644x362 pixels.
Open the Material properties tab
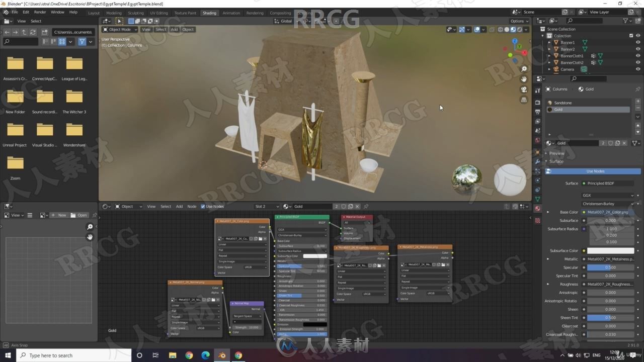pyautogui.click(x=537, y=208)
